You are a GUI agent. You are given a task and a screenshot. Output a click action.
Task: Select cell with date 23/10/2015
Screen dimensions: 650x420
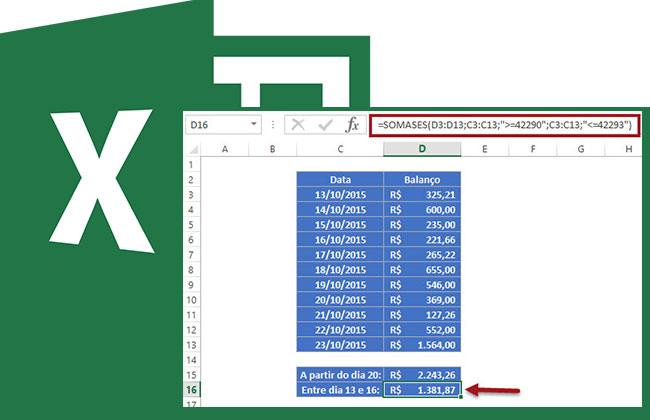[x=340, y=345]
